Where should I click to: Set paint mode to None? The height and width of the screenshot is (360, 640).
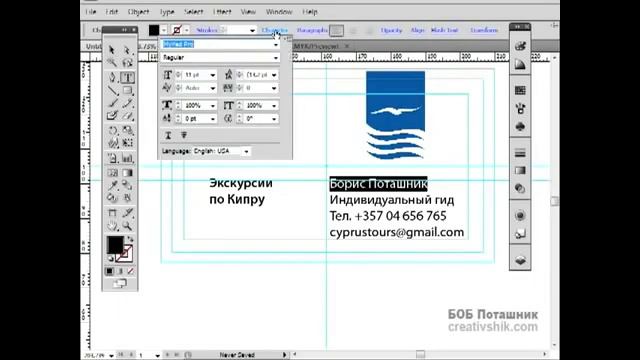click(x=131, y=271)
